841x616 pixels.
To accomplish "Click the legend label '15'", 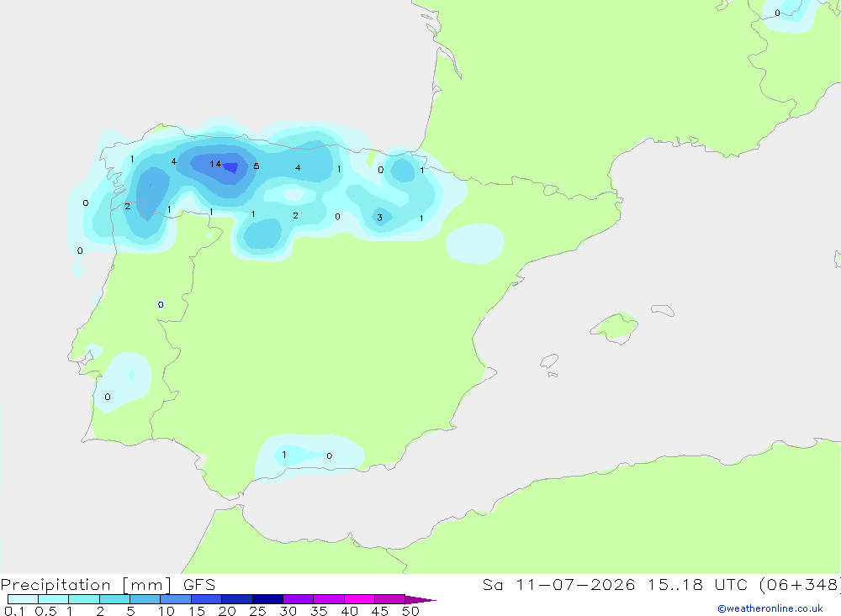I will (x=197, y=611).
